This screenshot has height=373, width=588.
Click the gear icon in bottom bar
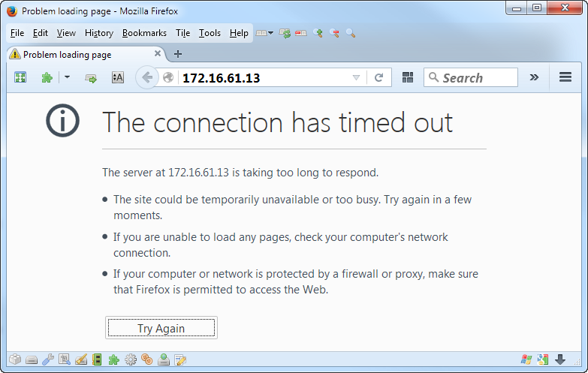[x=131, y=359]
